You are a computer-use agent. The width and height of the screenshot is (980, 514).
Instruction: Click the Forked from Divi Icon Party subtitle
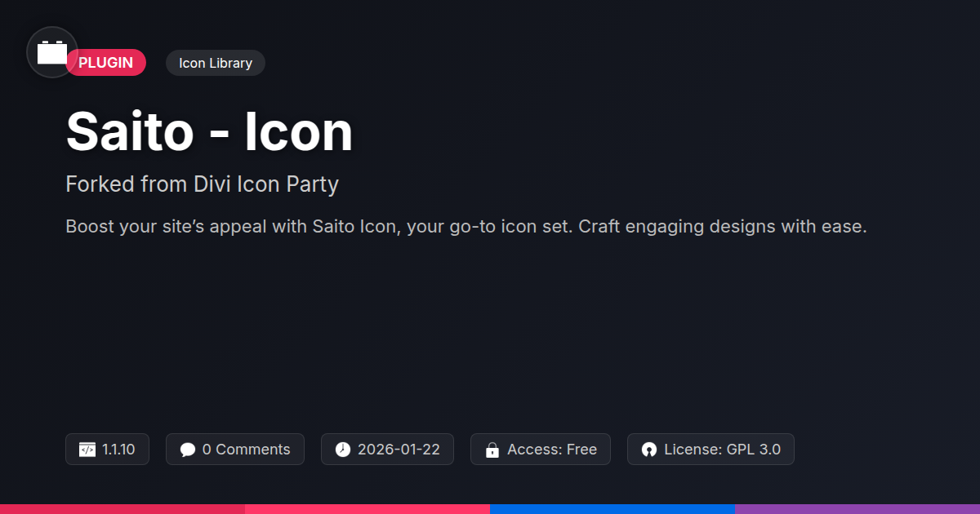202,184
